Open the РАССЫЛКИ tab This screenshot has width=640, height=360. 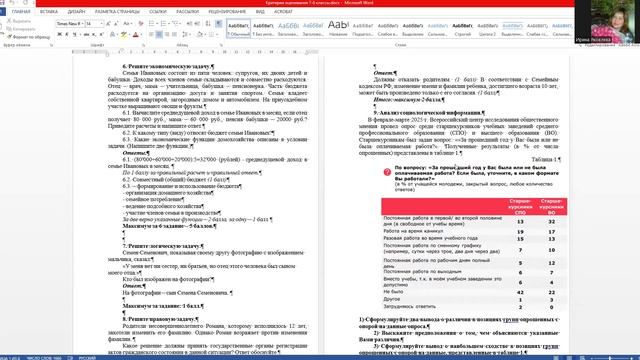187,11
